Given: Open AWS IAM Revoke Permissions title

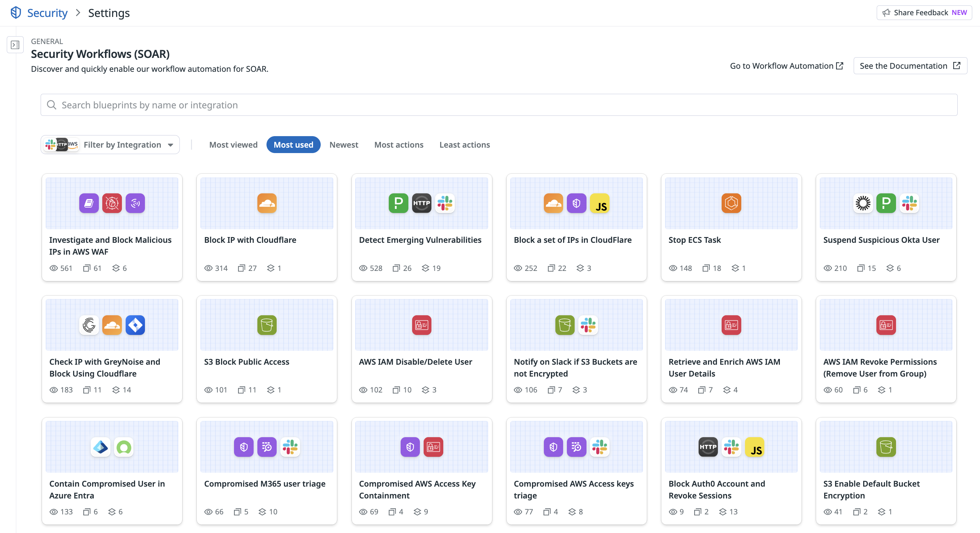Looking at the screenshot, I should pyautogui.click(x=880, y=367).
